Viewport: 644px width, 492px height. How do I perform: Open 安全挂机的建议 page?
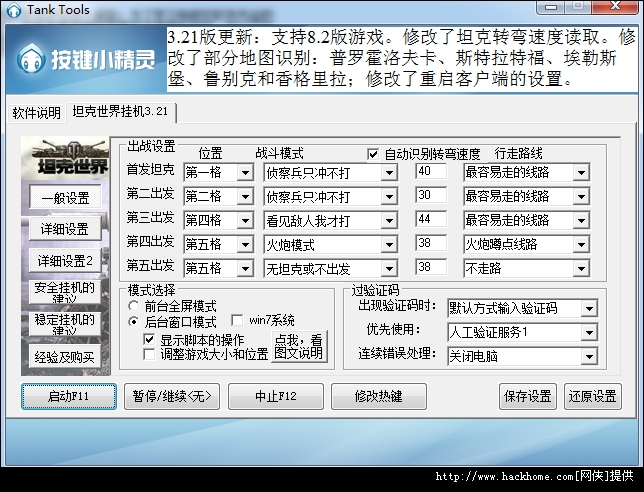click(65, 292)
